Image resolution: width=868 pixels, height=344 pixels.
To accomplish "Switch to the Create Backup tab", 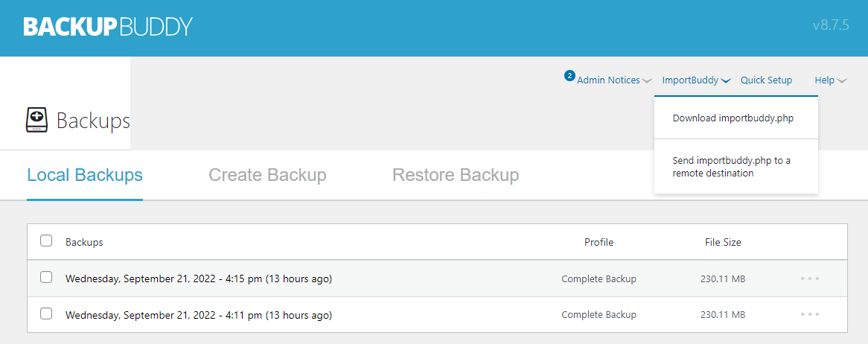I will (x=267, y=175).
